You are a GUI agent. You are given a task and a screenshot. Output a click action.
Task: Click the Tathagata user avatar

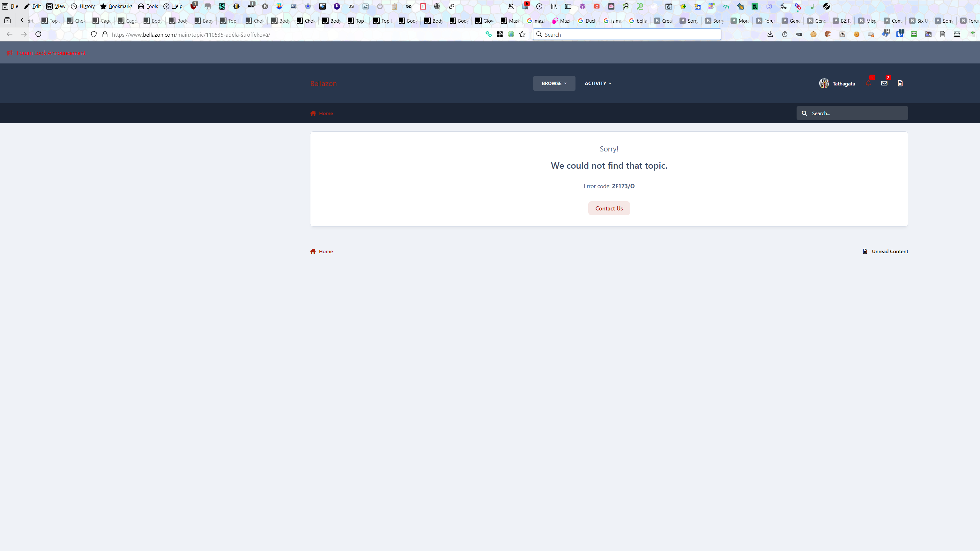pos(824,83)
